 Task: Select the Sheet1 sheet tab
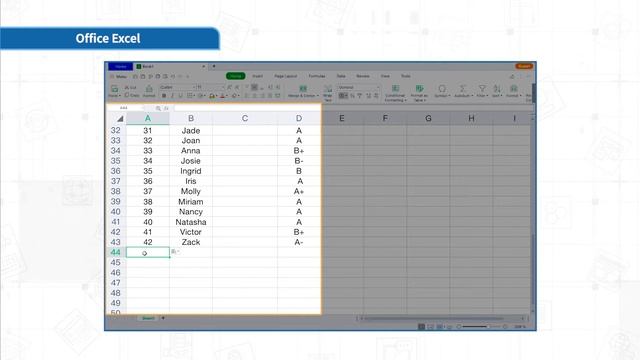[148, 318]
